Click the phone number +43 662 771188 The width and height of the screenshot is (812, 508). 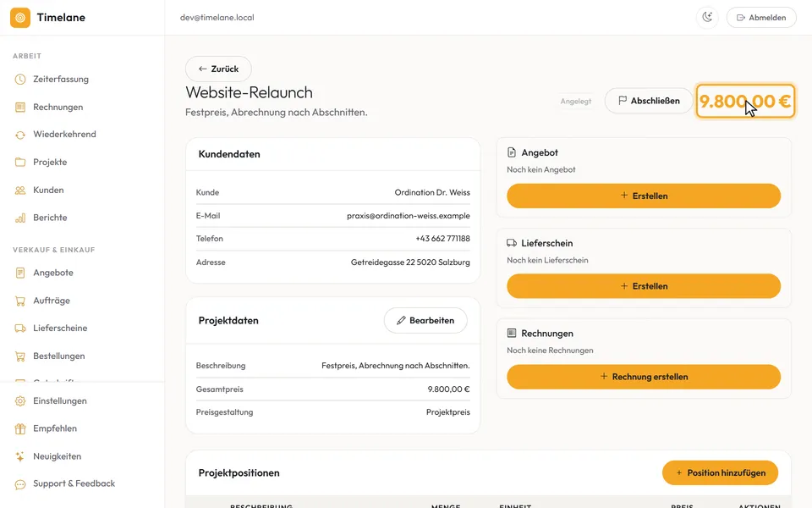(x=442, y=239)
